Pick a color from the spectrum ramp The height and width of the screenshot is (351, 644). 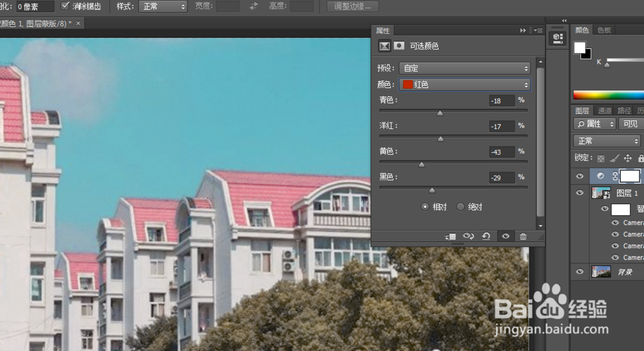[x=609, y=96]
